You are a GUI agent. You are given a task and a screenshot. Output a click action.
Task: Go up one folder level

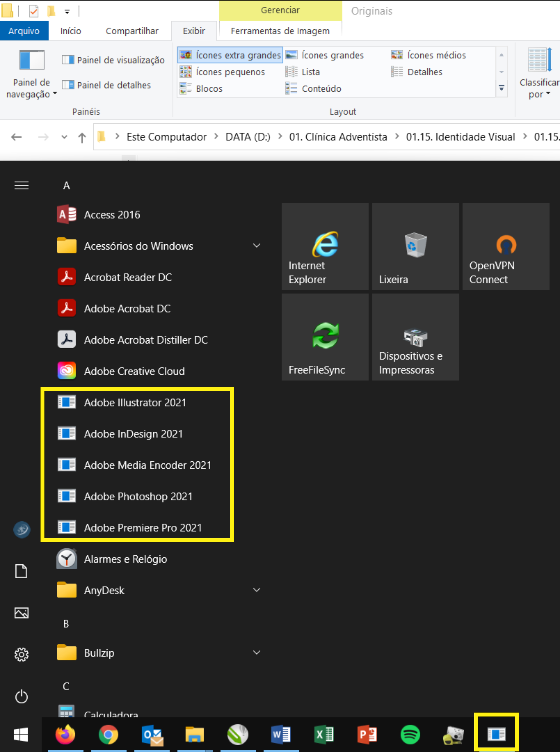(x=82, y=137)
